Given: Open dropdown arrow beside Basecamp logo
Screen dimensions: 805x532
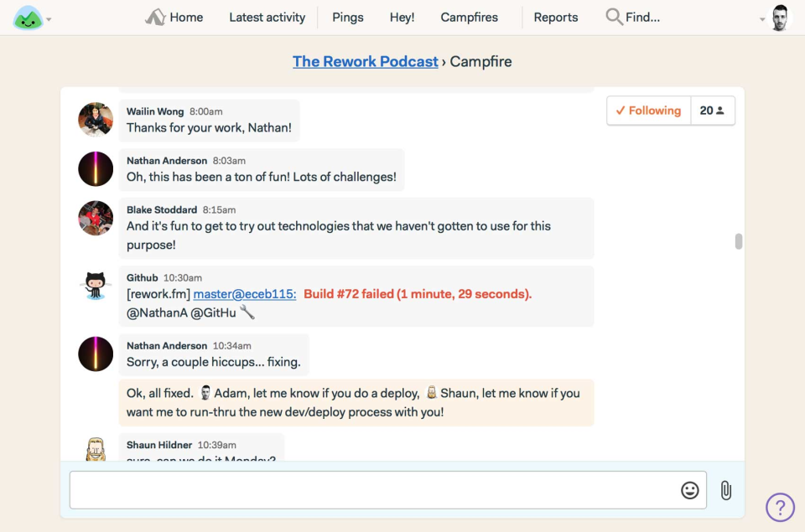Looking at the screenshot, I should click(49, 19).
